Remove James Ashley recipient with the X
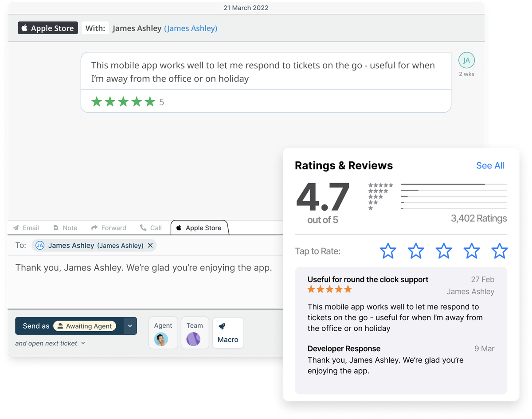This screenshot has height=419, width=532. point(150,246)
